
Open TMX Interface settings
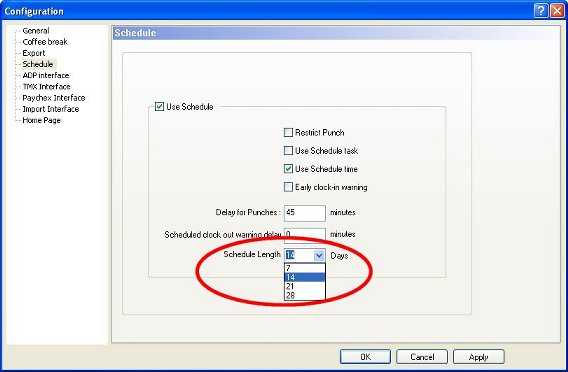tap(46, 87)
